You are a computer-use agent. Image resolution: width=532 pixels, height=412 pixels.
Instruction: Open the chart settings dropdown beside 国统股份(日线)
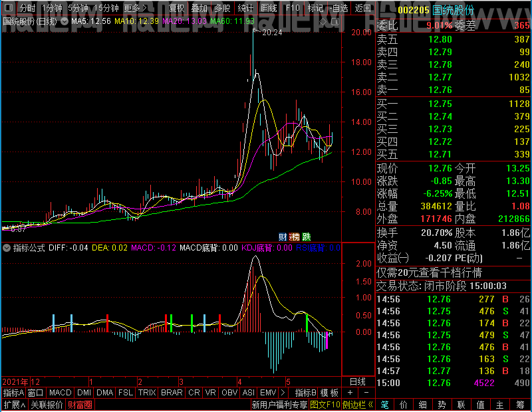coord(65,21)
